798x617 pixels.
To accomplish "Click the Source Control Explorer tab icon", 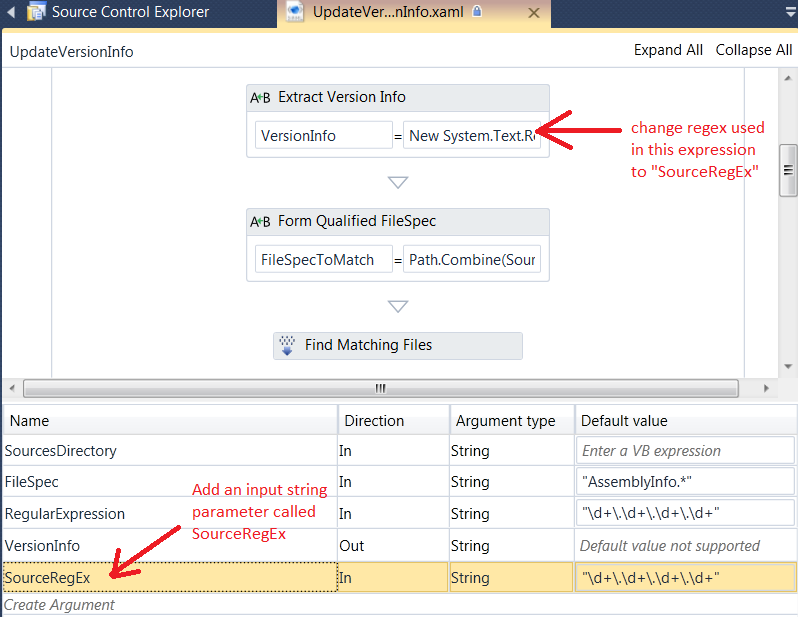I will pyautogui.click(x=36, y=11).
